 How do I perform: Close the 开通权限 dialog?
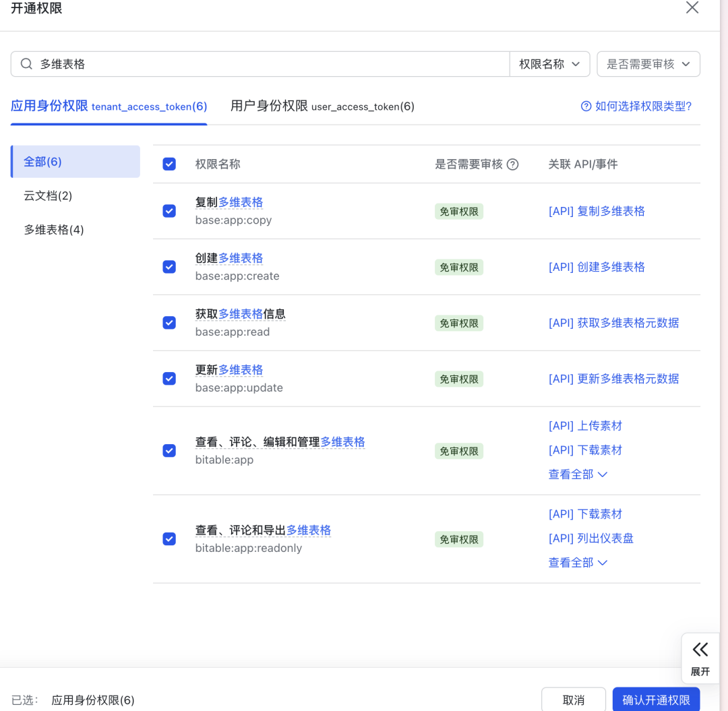[x=692, y=8]
